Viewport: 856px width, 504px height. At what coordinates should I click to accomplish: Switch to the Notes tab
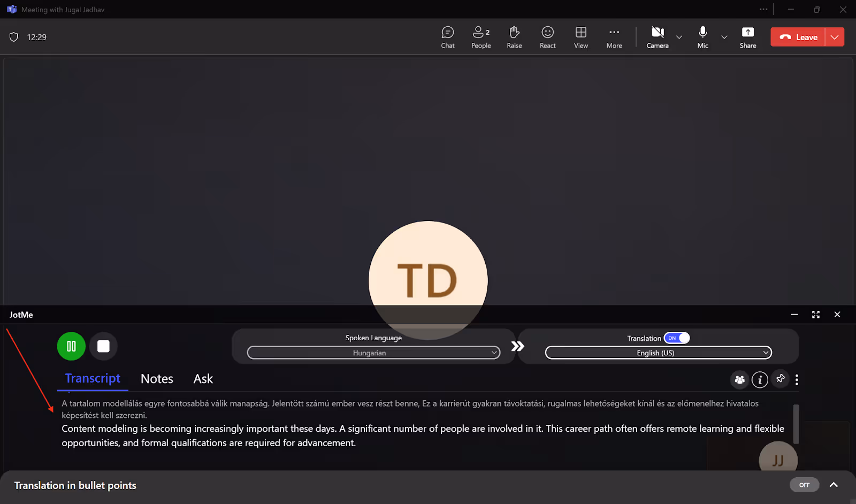click(x=157, y=379)
